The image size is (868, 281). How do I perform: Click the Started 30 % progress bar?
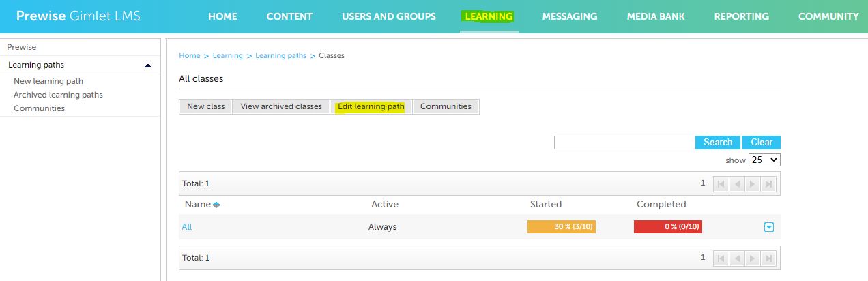pos(562,227)
